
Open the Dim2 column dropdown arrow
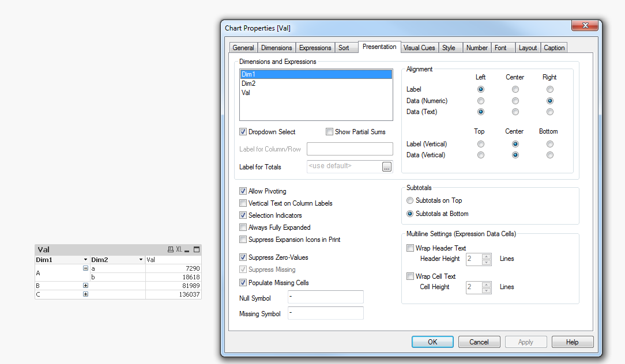click(141, 260)
